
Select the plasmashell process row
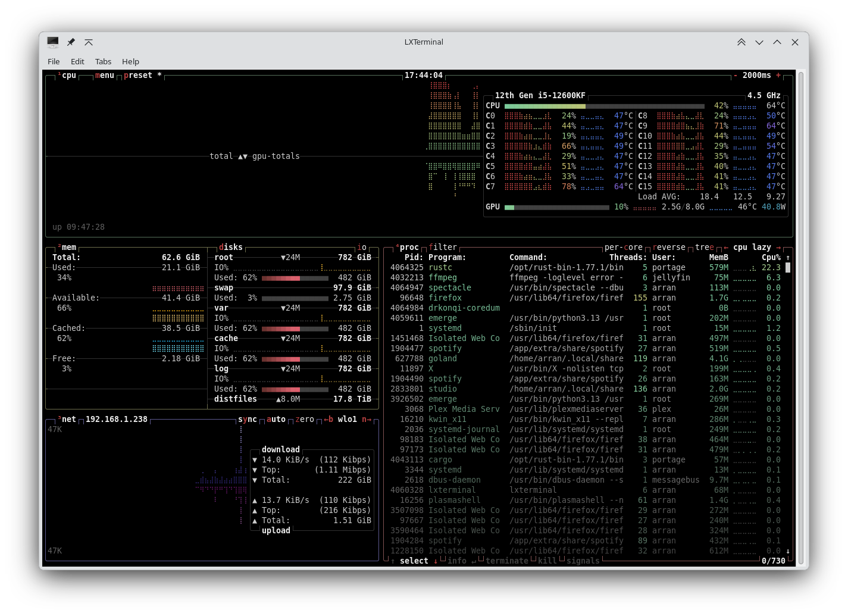coord(586,501)
